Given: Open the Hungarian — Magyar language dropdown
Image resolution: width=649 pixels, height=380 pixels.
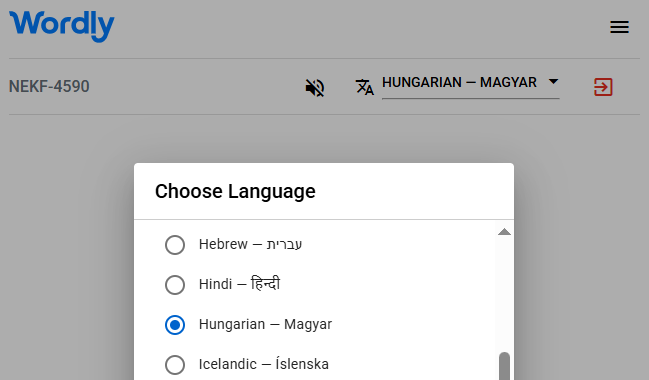Looking at the screenshot, I should [x=471, y=85].
